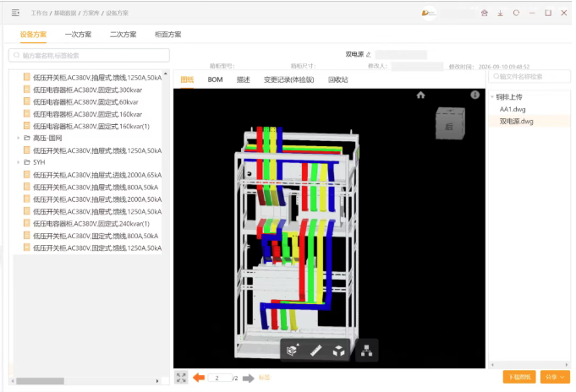Open the 分享 dropdown arrow
This screenshot has width=576, height=392.
point(562,377)
